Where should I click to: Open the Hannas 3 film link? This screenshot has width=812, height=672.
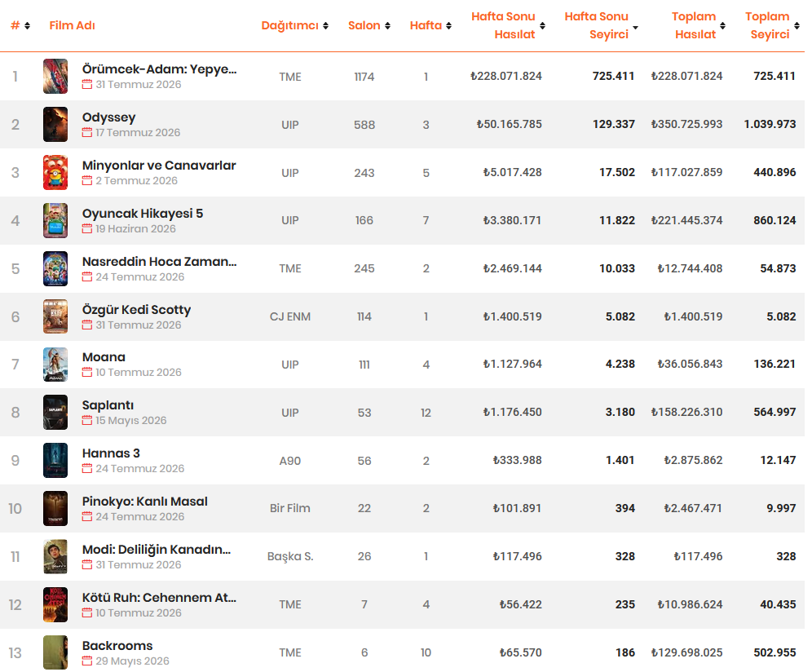click(x=111, y=453)
